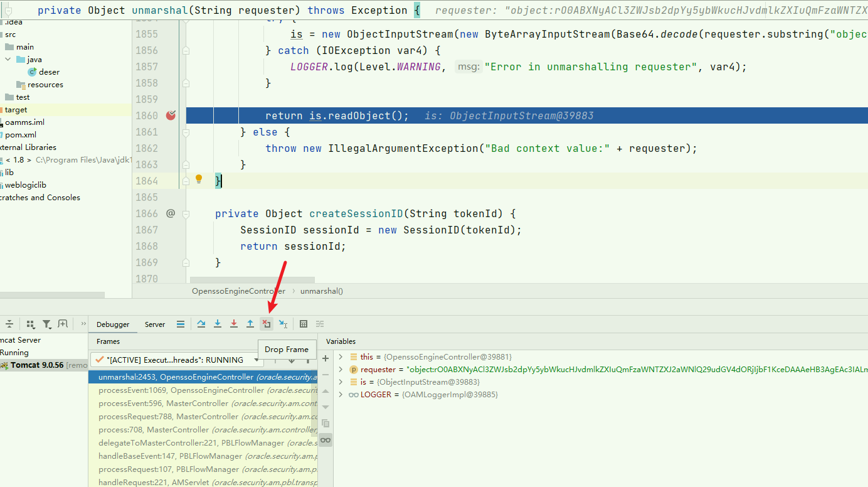Image resolution: width=868 pixels, height=487 pixels.
Task: Click the New Watch plus icon
Action: [325, 358]
